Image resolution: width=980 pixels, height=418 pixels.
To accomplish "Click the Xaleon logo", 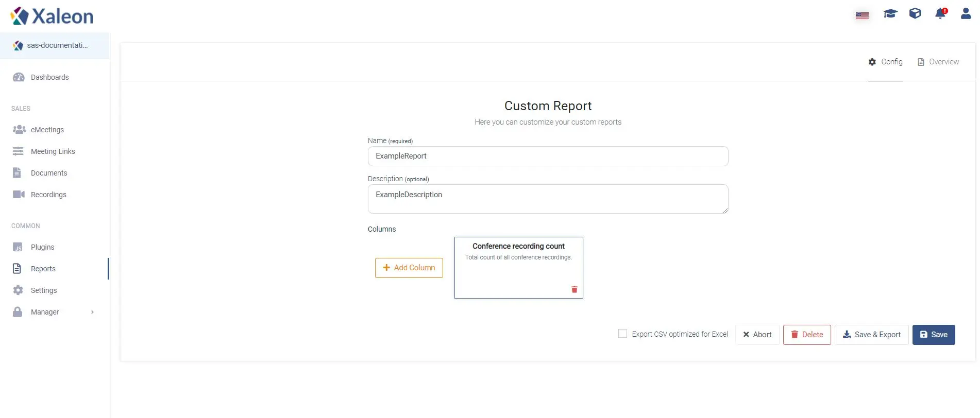I will pyautogui.click(x=52, y=16).
